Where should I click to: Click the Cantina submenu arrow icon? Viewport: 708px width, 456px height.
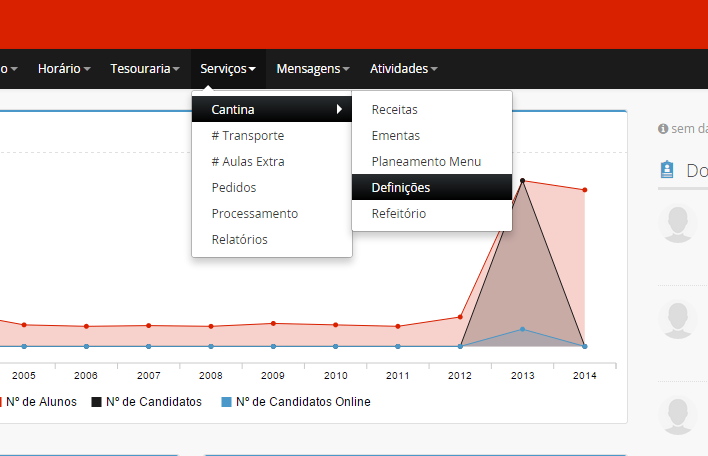click(x=339, y=109)
